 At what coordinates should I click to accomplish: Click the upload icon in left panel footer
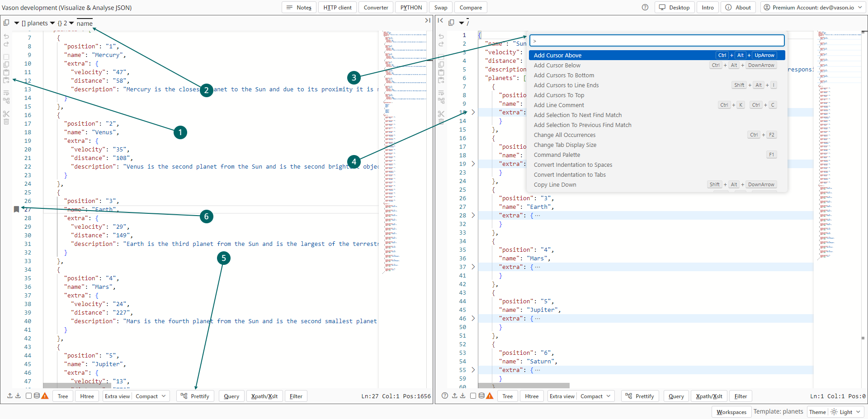tap(10, 396)
